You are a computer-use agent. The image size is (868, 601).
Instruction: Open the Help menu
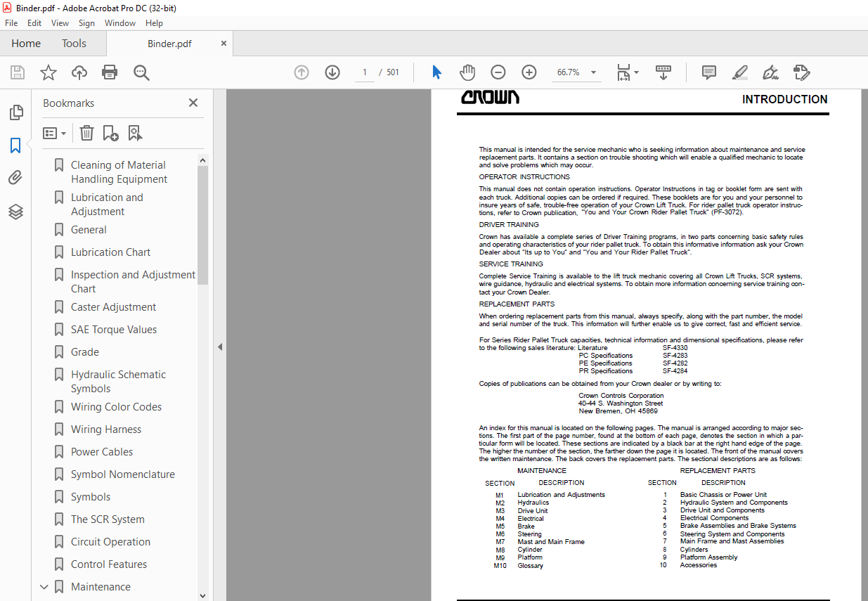[x=154, y=23]
